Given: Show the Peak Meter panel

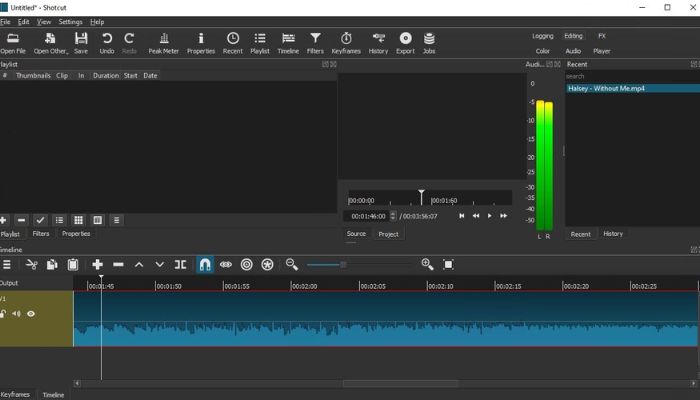Looking at the screenshot, I should tap(163, 43).
